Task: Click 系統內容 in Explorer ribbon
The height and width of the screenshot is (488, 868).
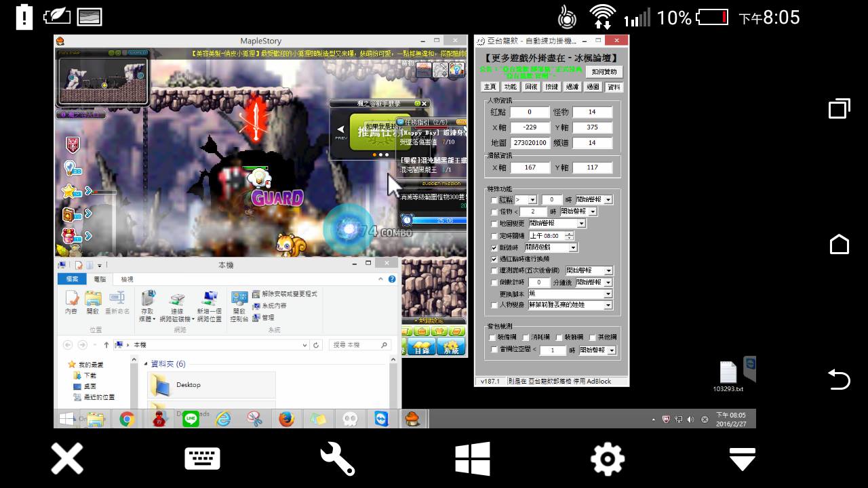Action: click(x=269, y=306)
